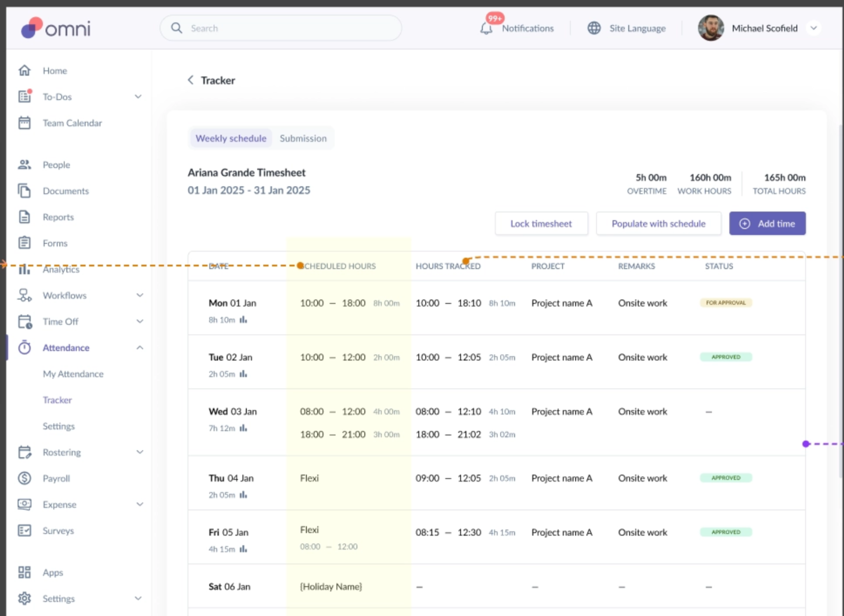Open the Surveys sidebar icon
This screenshot has height=616, width=844.
click(24, 531)
